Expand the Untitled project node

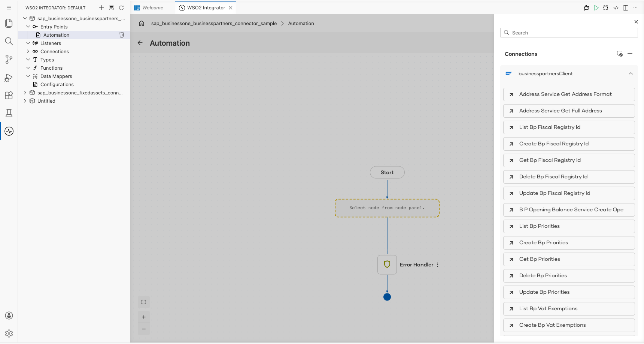coord(25,101)
